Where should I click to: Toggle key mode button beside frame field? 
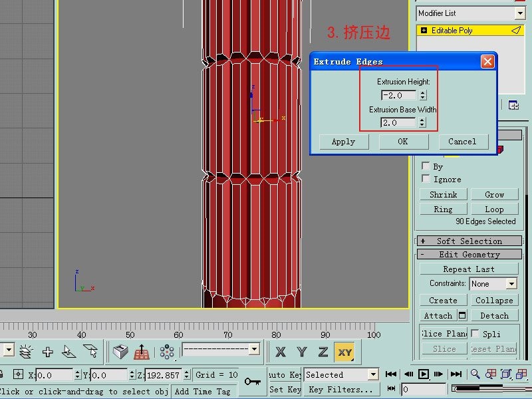391,388
